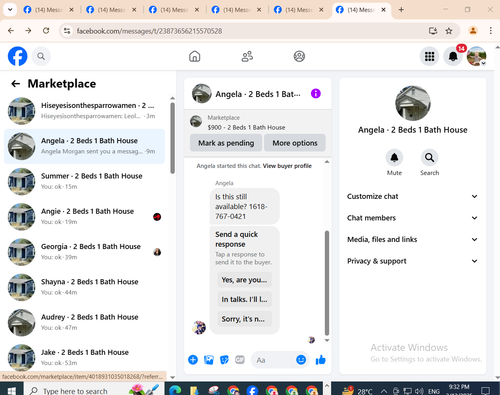Image resolution: width=500 pixels, height=395 pixels.
Task: Open Windows Start button
Action: pyautogui.click(x=11, y=391)
